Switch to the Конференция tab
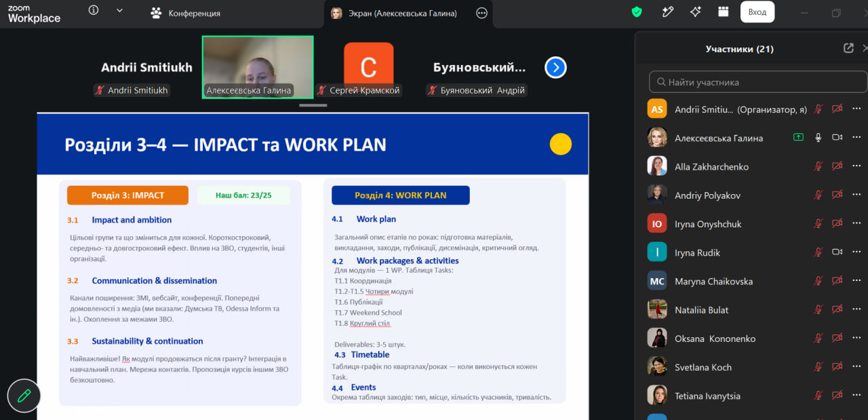This screenshot has width=868, height=420. (x=186, y=13)
